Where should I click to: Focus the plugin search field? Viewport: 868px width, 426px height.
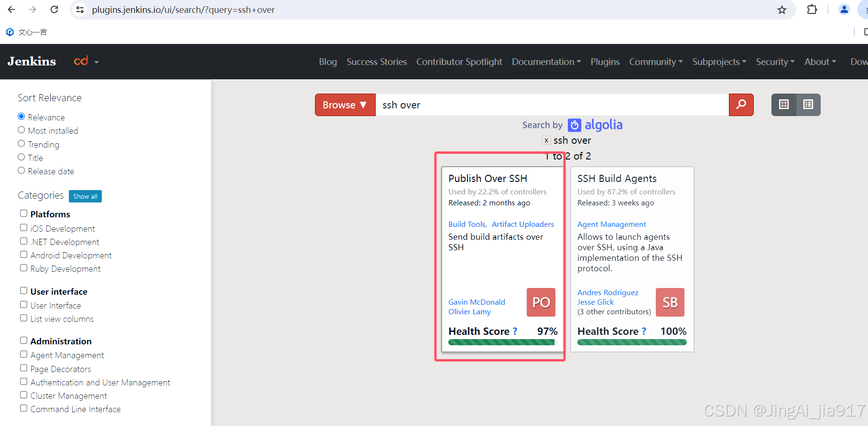[552, 105]
